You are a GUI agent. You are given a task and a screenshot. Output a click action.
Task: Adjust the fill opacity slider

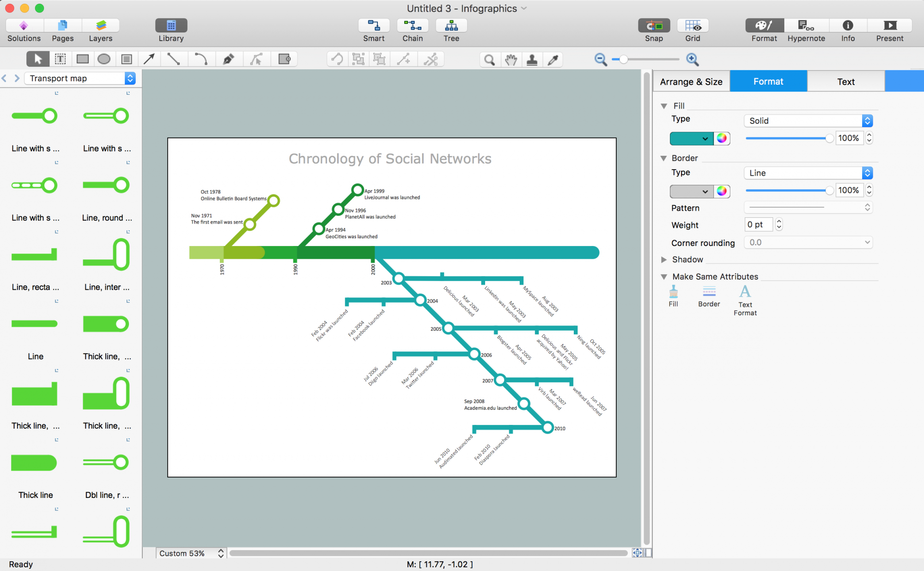[790, 138]
